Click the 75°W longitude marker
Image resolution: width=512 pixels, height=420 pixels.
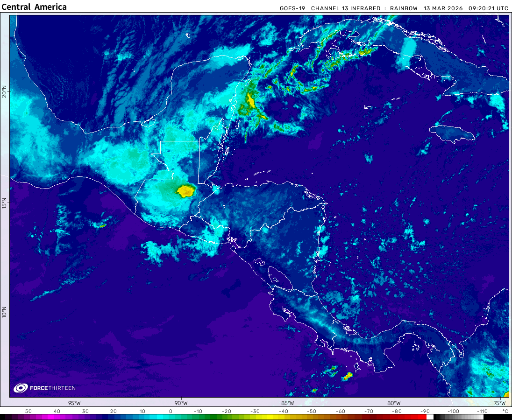(500, 403)
